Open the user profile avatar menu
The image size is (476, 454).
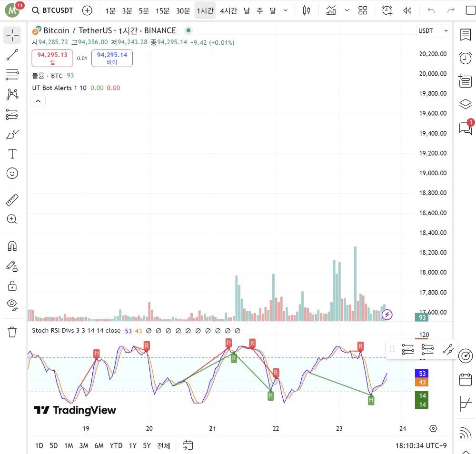click(x=13, y=10)
